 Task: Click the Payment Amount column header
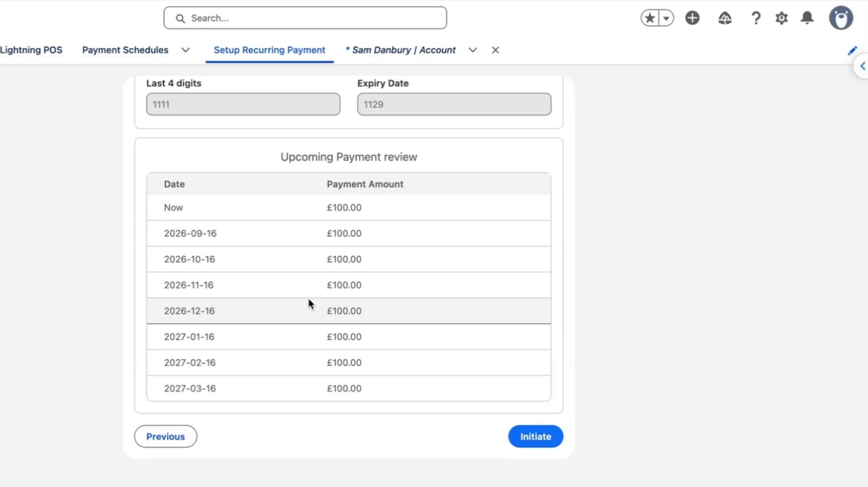tap(365, 184)
